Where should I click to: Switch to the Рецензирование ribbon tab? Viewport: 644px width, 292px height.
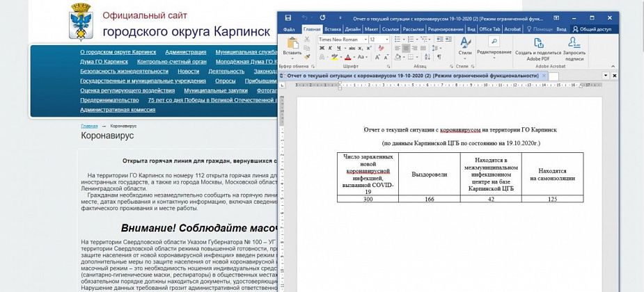446,29
